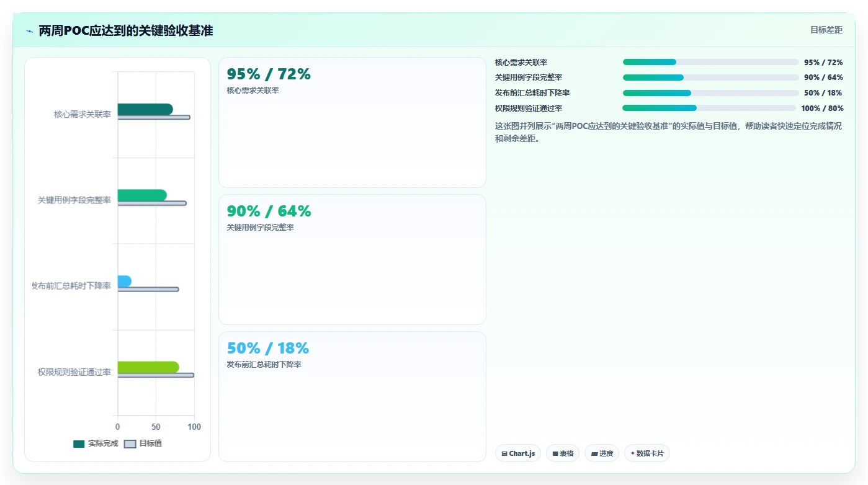Screen dimensions: 868x485
Task: Select the 数据卡片 tag chip
Action: 647,453
